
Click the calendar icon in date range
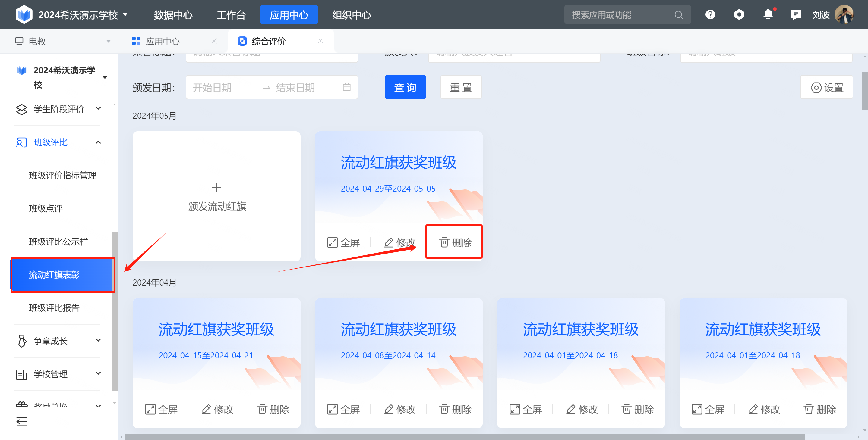point(346,87)
